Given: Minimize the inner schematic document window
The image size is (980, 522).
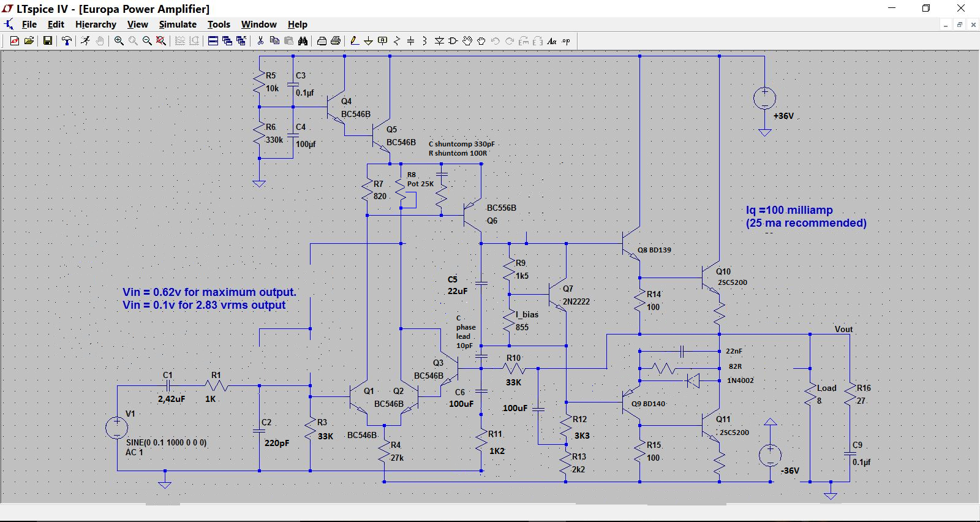Looking at the screenshot, I should click(x=946, y=25).
